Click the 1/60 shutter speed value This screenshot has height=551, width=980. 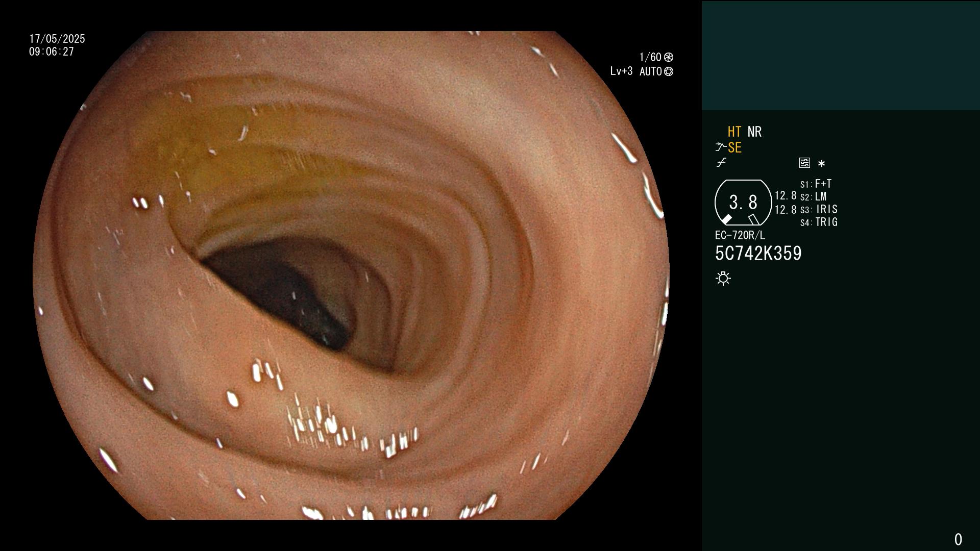pos(650,57)
